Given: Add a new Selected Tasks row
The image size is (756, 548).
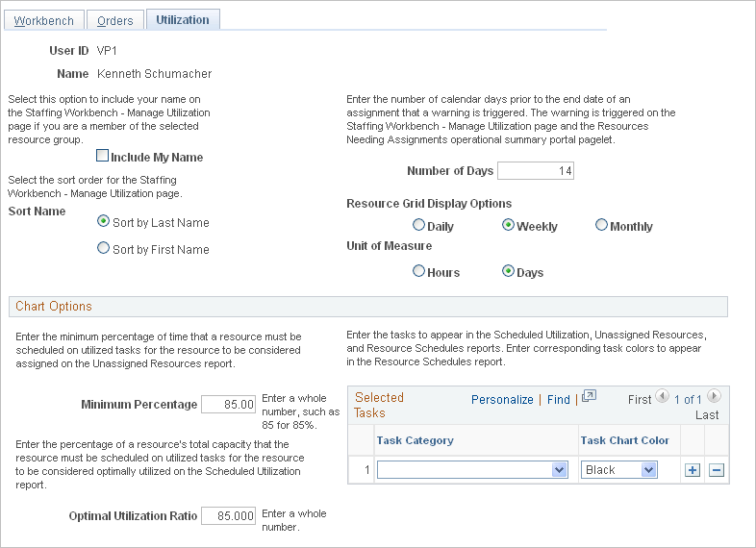Looking at the screenshot, I should tap(693, 470).
